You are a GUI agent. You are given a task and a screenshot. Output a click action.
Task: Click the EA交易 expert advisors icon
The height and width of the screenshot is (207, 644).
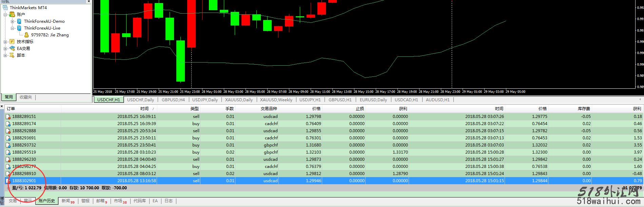pyautogui.click(x=12, y=48)
